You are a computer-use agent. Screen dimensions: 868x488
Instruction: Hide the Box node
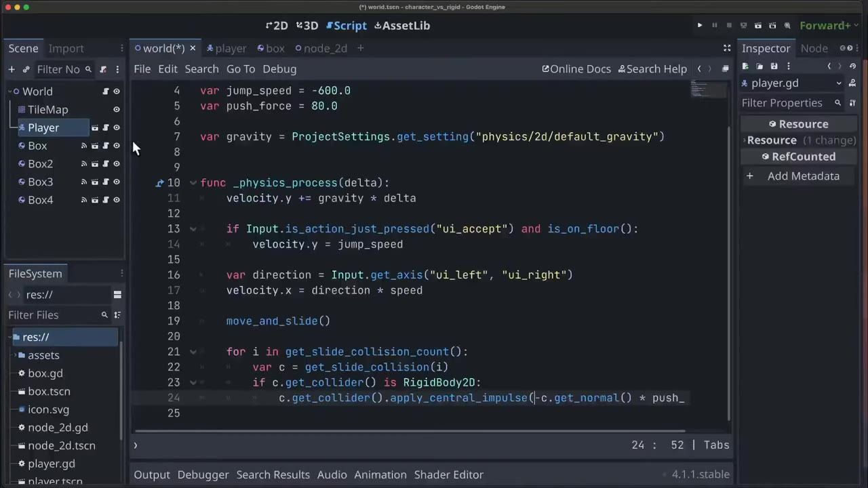tap(117, 146)
